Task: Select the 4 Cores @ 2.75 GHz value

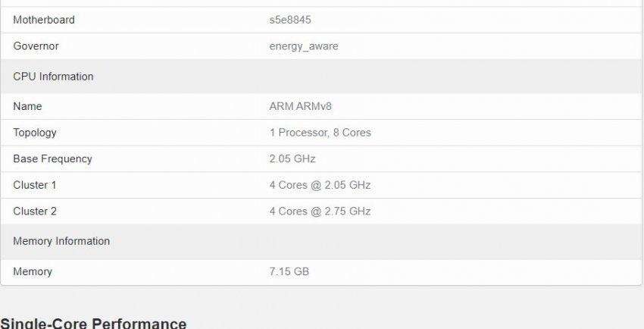Action: 320,211
